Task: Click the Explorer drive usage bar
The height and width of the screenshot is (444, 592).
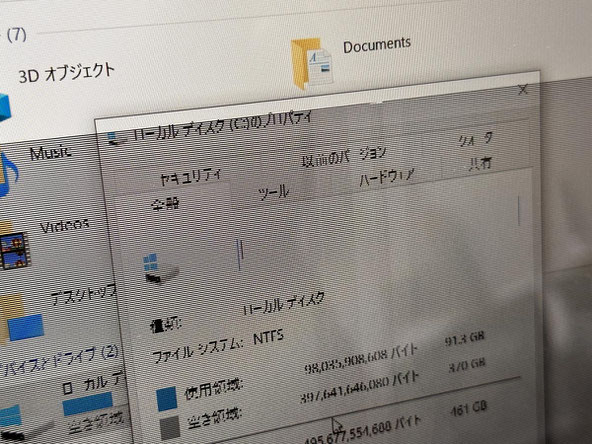Action: pyautogui.click(x=88, y=404)
